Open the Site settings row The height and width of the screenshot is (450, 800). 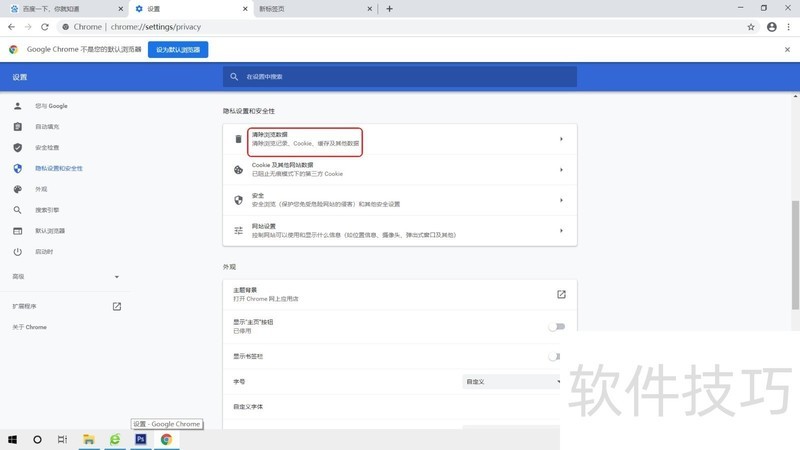(x=399, y=231)
